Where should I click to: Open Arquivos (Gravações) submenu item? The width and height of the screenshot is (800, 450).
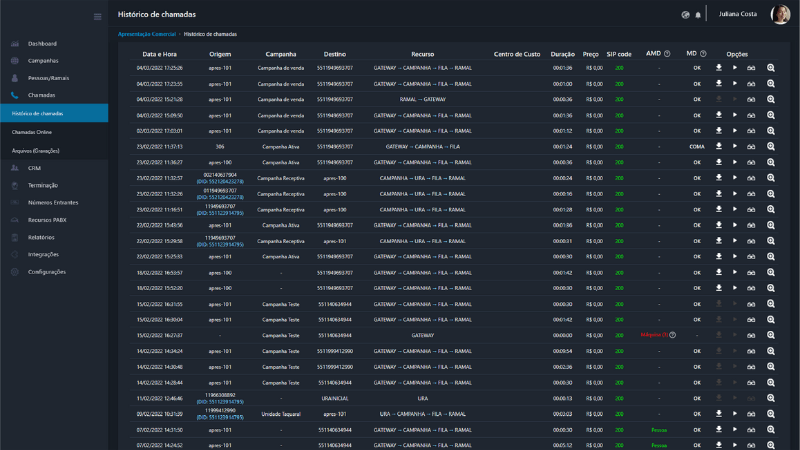pos(37,150)
